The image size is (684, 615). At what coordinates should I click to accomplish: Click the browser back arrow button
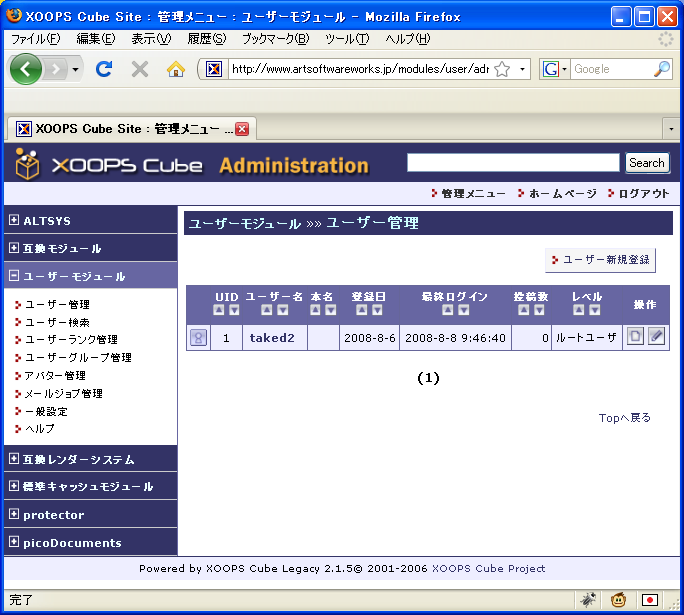click(27, 69)
